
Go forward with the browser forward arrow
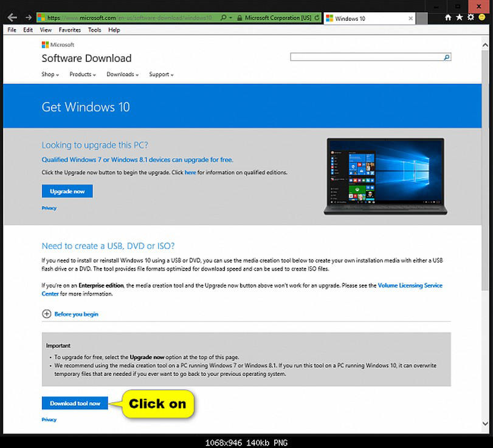coord(29,18)
